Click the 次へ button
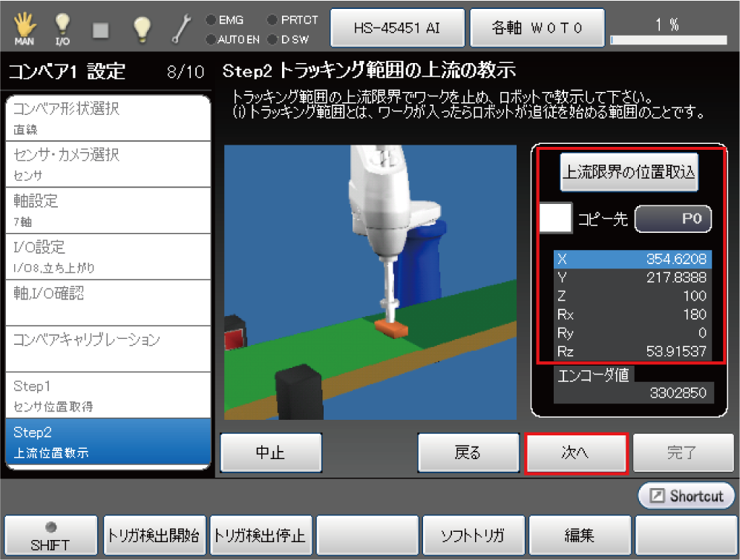 pyautogui.click(x=576, y=453)
